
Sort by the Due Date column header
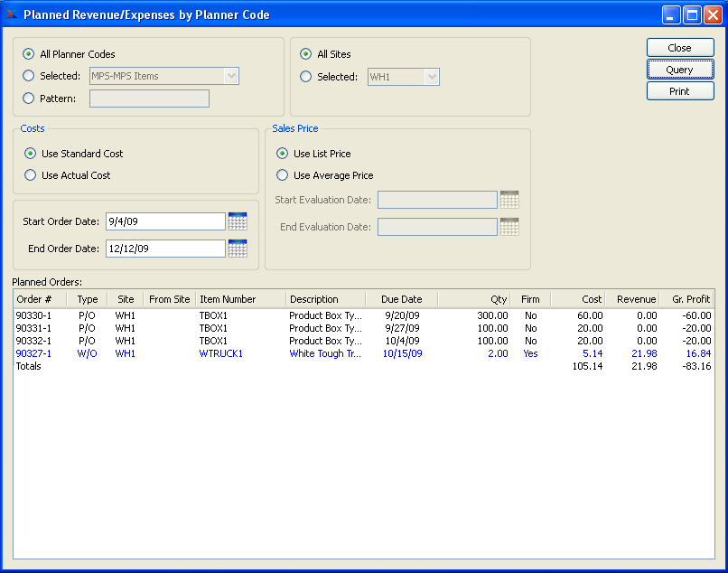[x=401, y=299]
